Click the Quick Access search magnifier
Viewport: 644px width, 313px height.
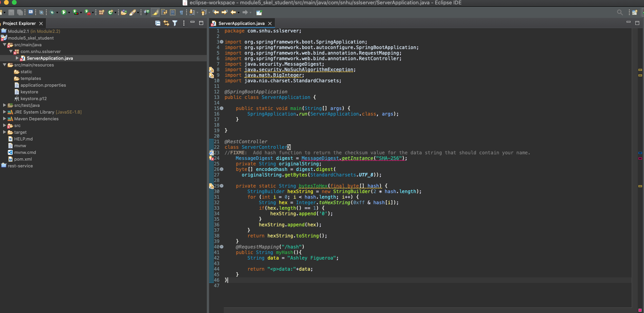click(x=620, y=12)
